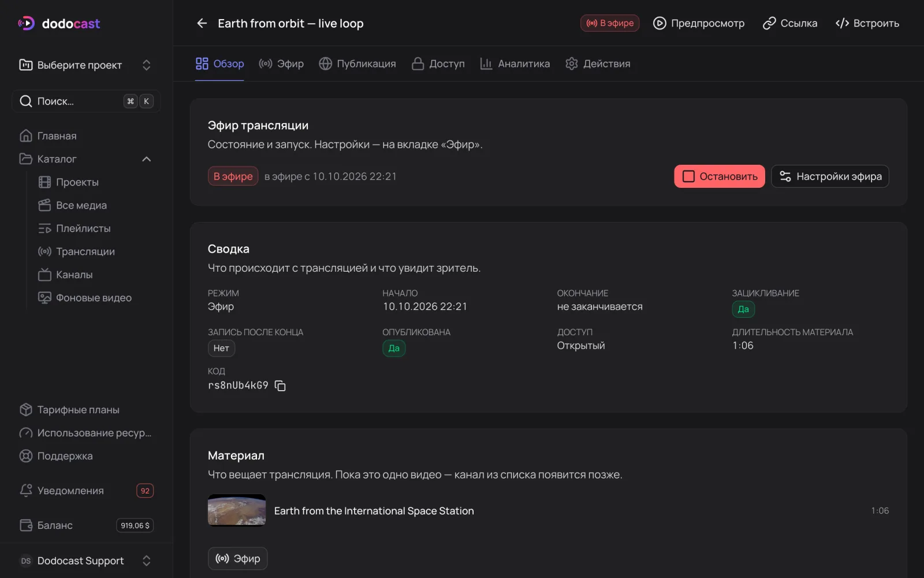The height and width of the screenshot is (578, 924).
Task: Click the back arrow next to the stream title
Action: (202, 23)
